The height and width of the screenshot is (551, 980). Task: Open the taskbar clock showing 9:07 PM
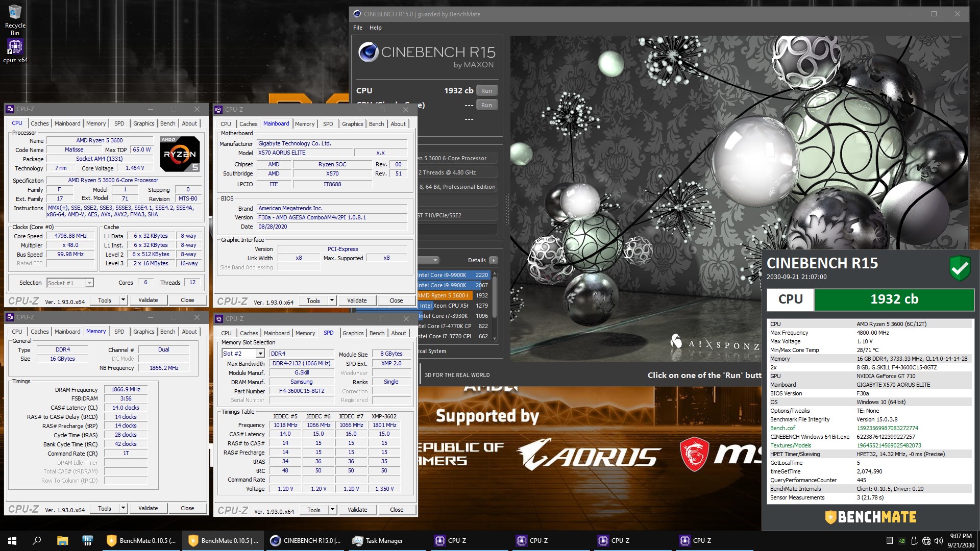(961, 541)
